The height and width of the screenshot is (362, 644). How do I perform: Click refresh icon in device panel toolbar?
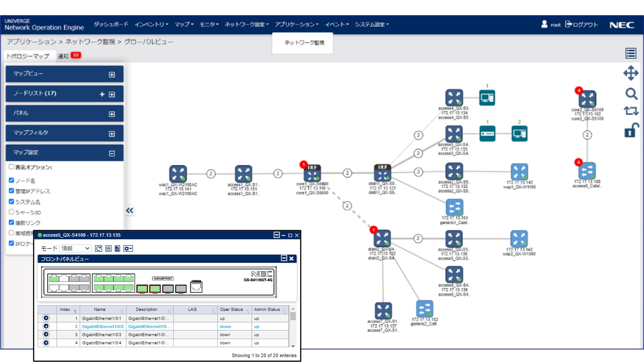(98, 248)
